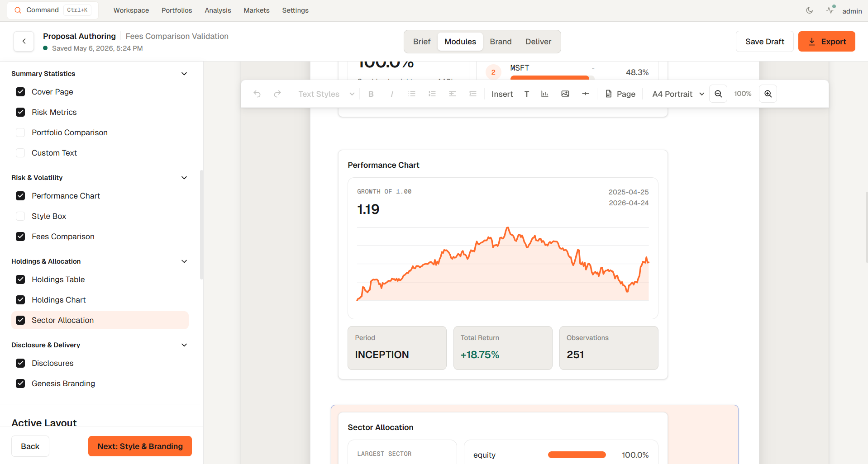Uncheck the Holdings Table module

click(x=20, y=279)
